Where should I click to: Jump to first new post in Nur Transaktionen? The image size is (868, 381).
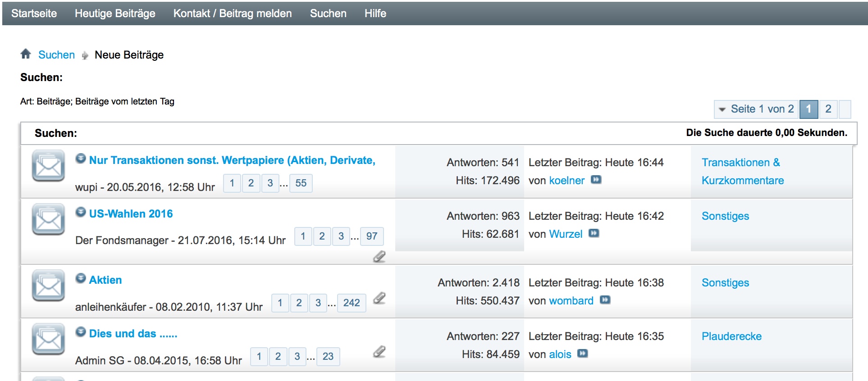pyautogui.click(x=81, y=159)
